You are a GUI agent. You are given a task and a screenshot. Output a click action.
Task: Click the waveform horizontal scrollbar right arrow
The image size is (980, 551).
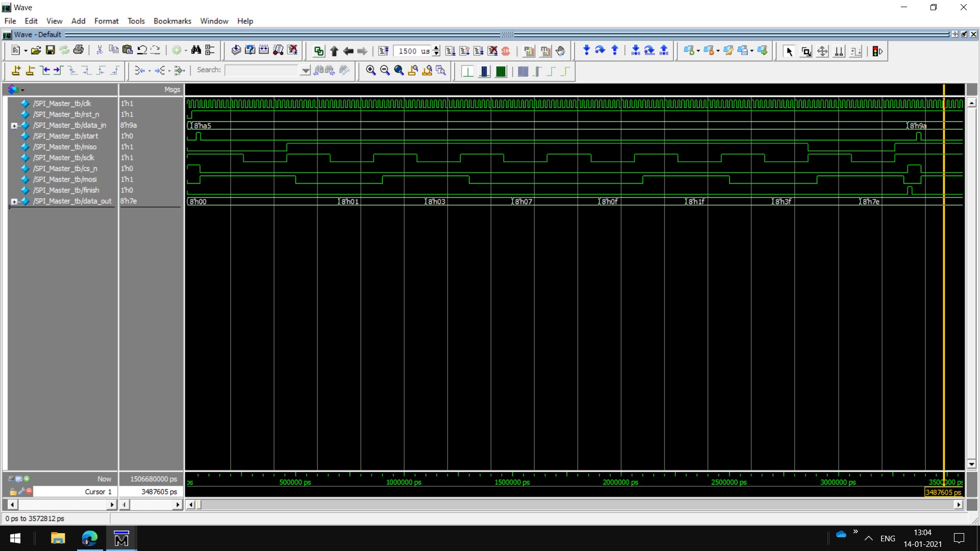coord(958,505)
